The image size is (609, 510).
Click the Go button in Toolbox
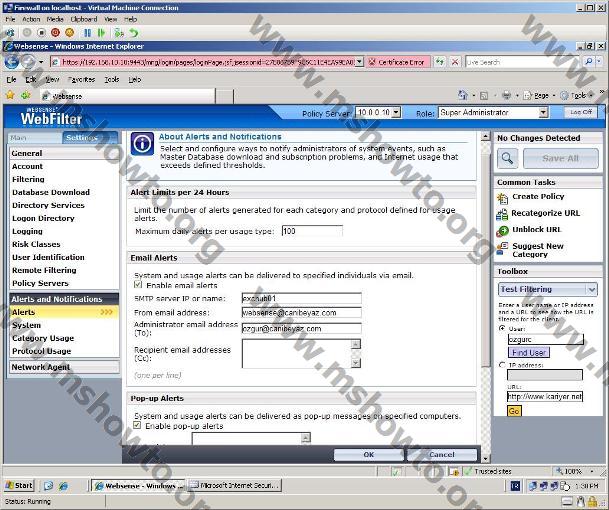(x=514, y=411)
